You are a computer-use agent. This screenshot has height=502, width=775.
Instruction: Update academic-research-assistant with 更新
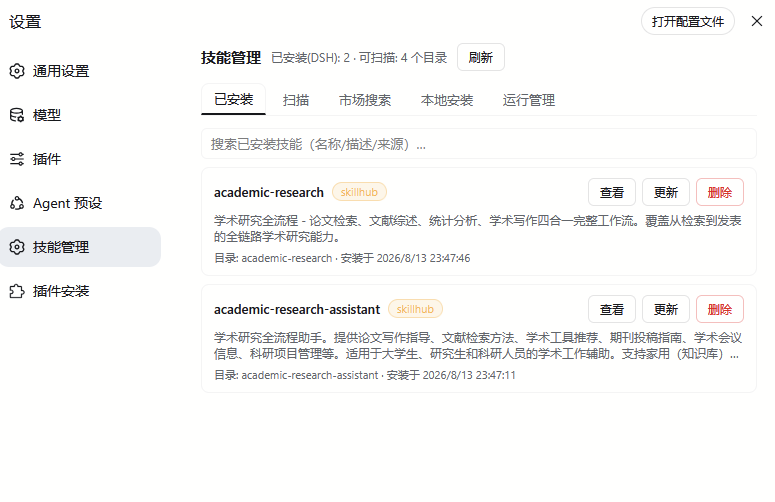pos(665,309)
